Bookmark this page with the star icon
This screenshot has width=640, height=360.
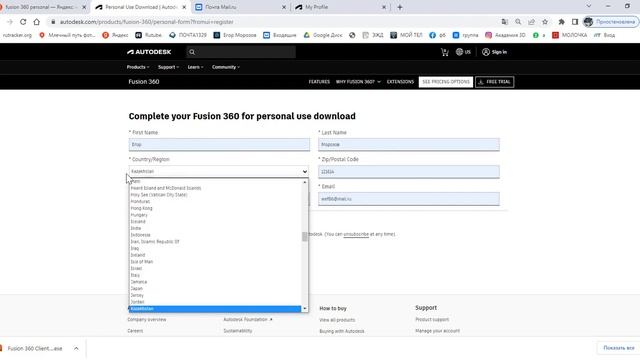click(545, 22)
